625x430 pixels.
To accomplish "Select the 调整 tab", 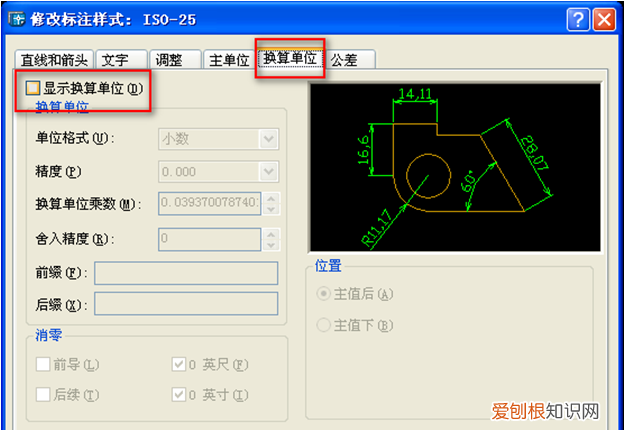I will (x=175, y=60).
